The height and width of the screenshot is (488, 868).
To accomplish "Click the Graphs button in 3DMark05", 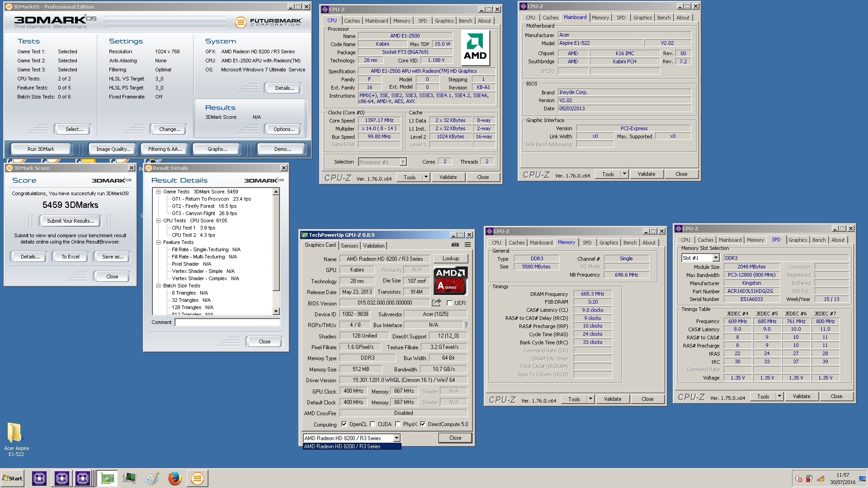I will (217, 149).
